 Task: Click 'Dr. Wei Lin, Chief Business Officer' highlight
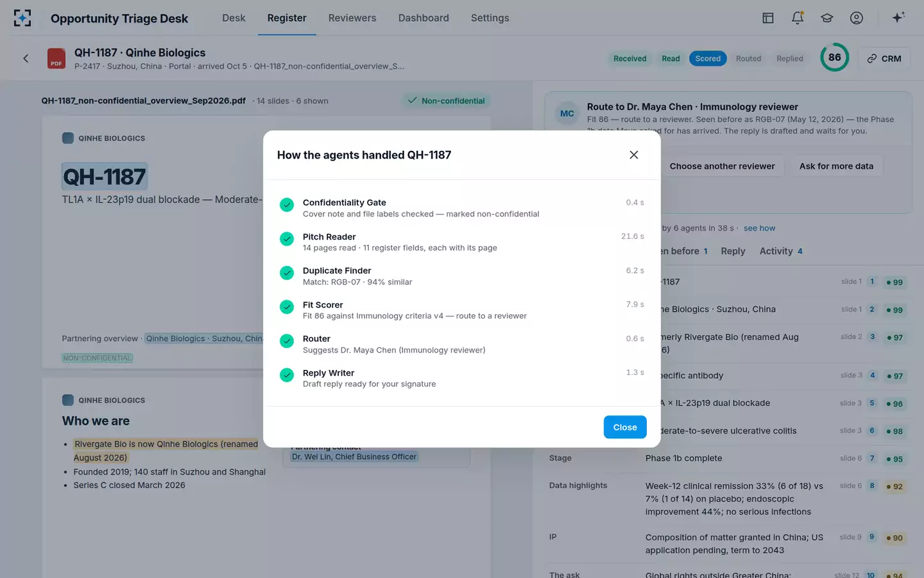click(x=354, y=457)
